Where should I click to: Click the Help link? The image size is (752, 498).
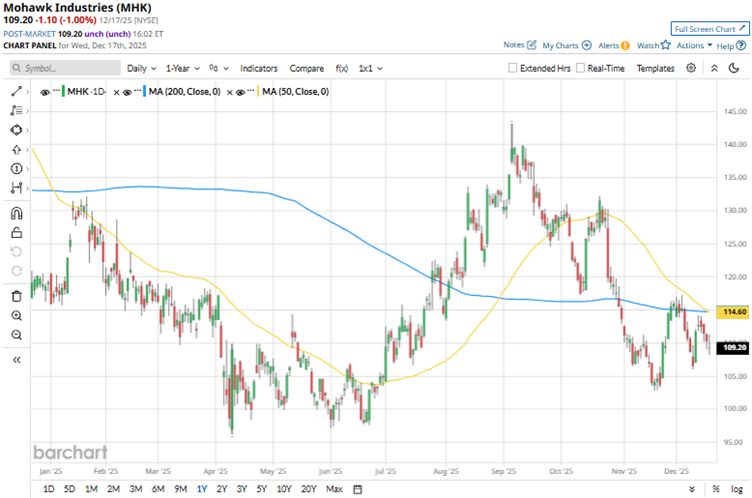click(725, 46)
